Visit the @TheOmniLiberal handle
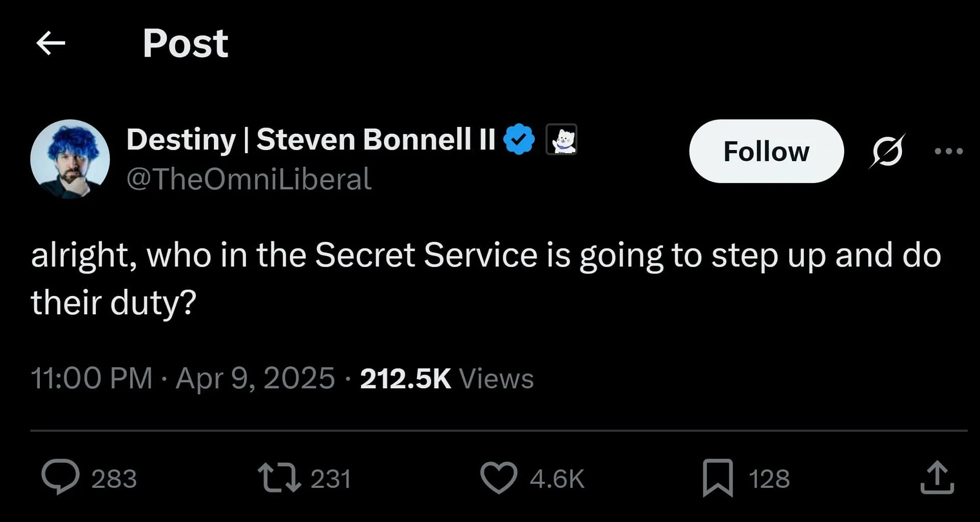This screenshot has width=980, height=522. click(249, 179)
